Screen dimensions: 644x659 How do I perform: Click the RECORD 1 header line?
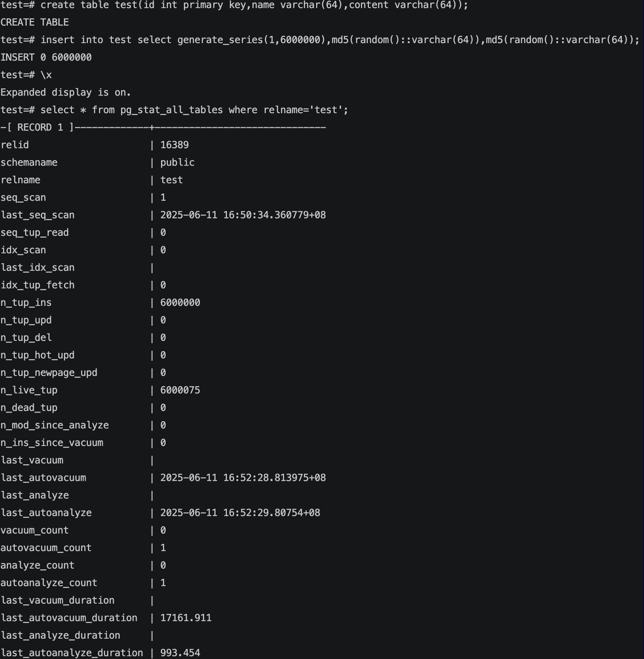[40, 128]
